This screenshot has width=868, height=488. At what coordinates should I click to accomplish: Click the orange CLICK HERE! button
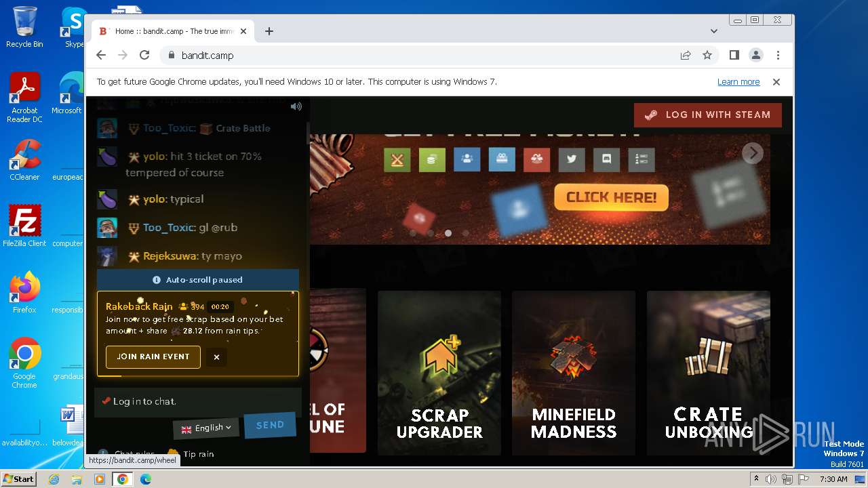[x=611, y=197]
